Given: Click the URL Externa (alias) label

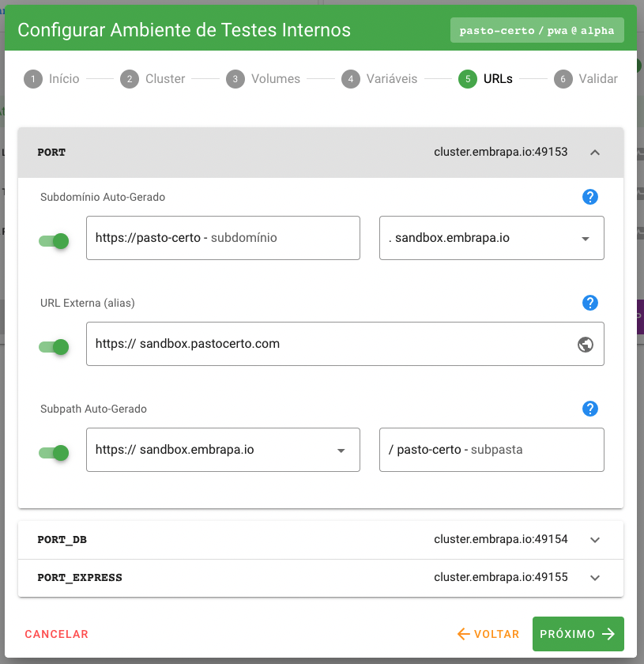Looking at the screenshot, I should click(88, 303).
